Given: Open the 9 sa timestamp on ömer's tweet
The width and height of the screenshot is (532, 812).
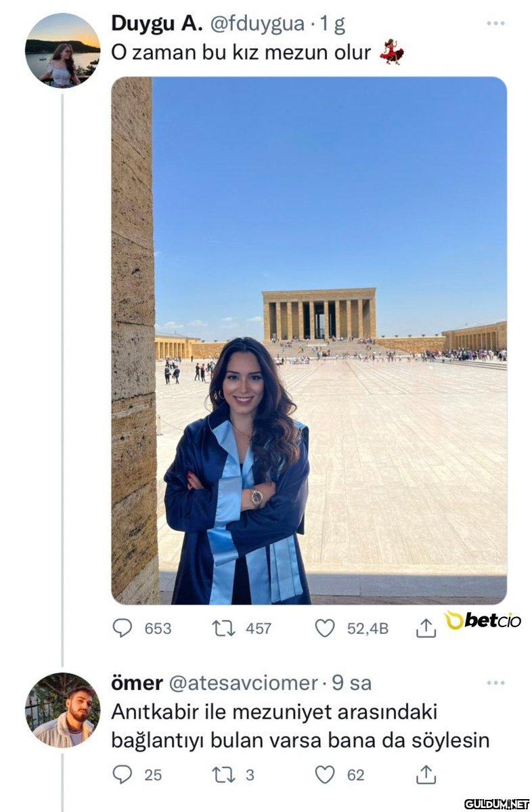Looking at the screenshot, I should (x=351, y=683).
